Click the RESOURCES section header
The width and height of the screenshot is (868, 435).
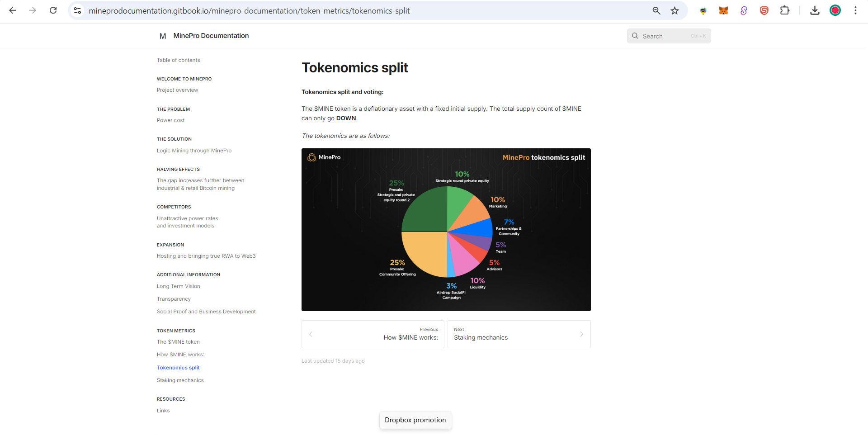click(171, 399)
